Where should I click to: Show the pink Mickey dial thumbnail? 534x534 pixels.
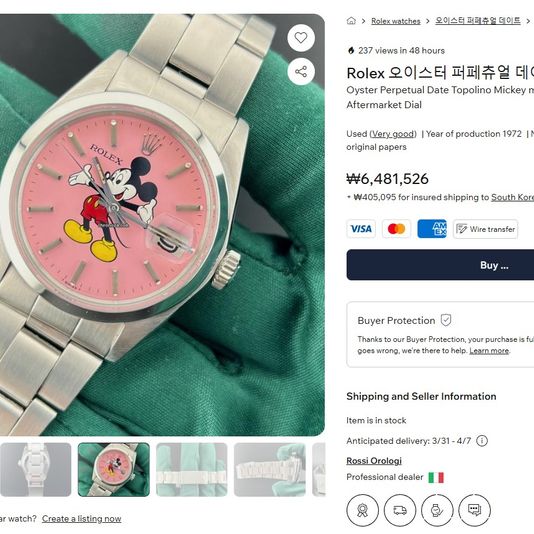pos(114,469)
